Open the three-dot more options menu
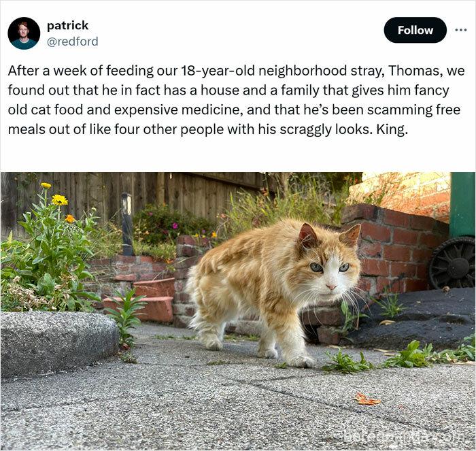The width and height of the screenshot is (476, 451). 460,30
